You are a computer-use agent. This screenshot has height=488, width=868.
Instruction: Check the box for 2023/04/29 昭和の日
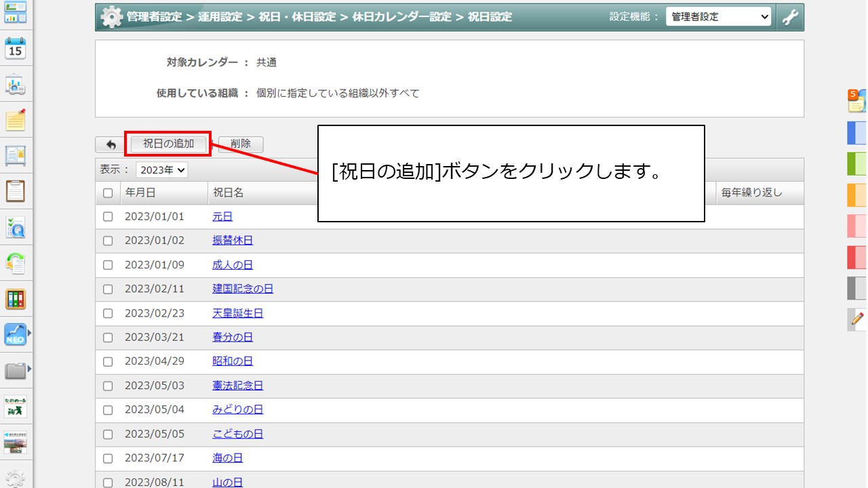coord(108,361)
